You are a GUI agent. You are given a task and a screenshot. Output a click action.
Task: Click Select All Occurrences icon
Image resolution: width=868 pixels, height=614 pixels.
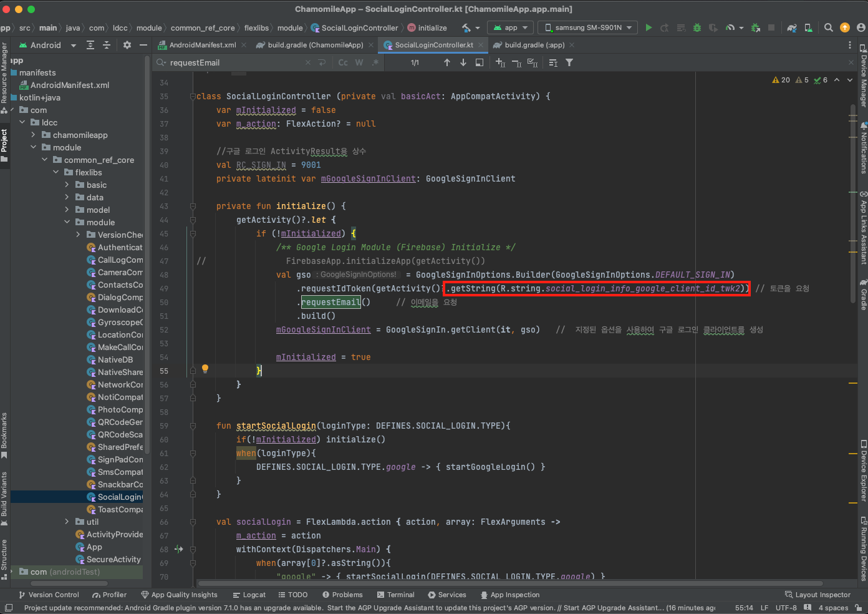[533, 62]
